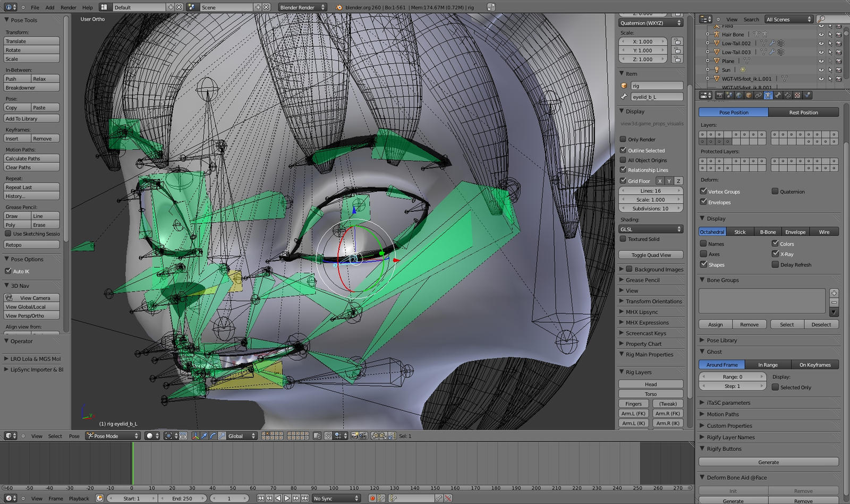Expand the Pose Library panel
Screen dimensions: 850x504
[x=721, y=340]
